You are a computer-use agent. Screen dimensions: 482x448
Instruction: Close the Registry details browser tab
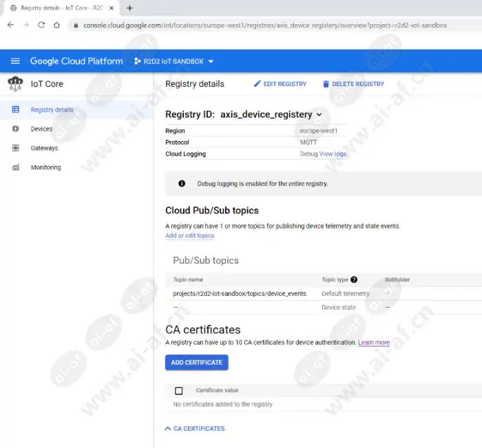(x=112, y=8)
